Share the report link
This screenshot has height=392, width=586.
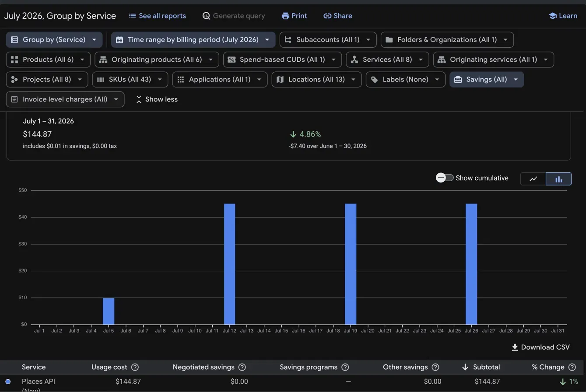click(337, 16)
